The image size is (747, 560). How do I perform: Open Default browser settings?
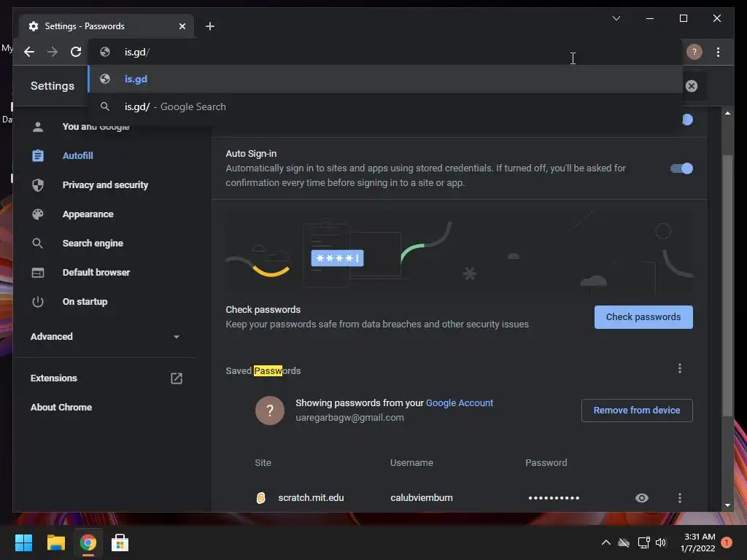[96, 273]
